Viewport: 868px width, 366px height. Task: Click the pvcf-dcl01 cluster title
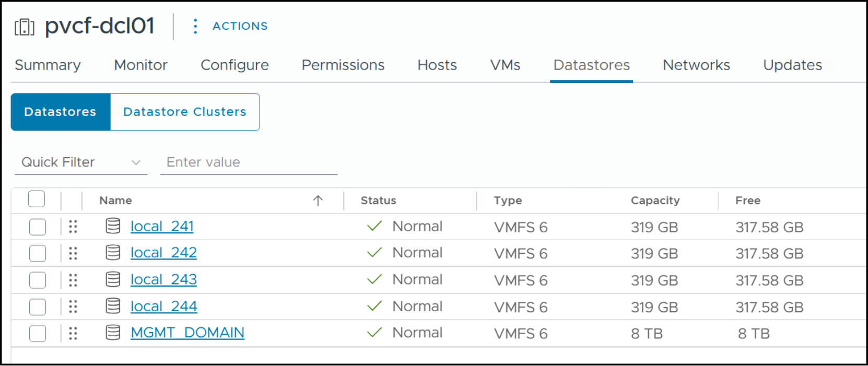(x=100, y=26)
